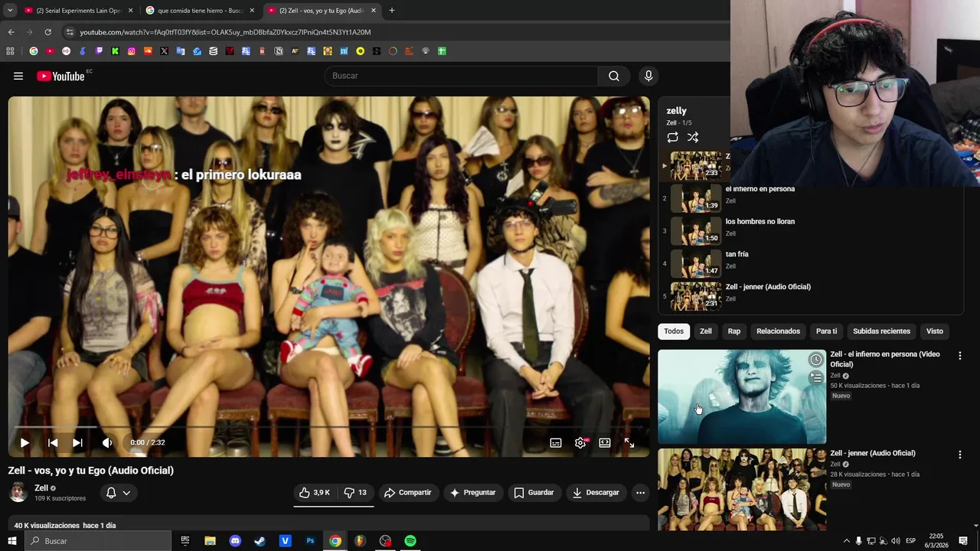Open Spotify from the taskbar
980x551 pixels.
coord(410,541)
